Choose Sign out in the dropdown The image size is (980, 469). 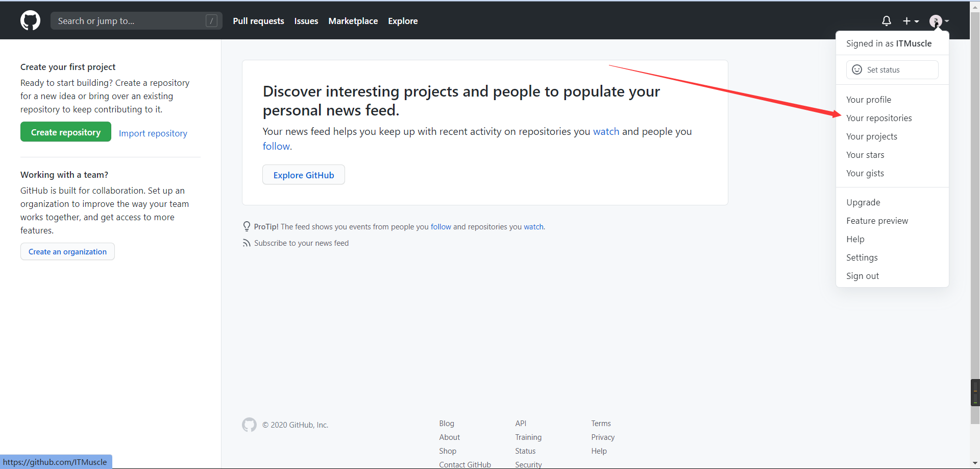click(862, 276)
